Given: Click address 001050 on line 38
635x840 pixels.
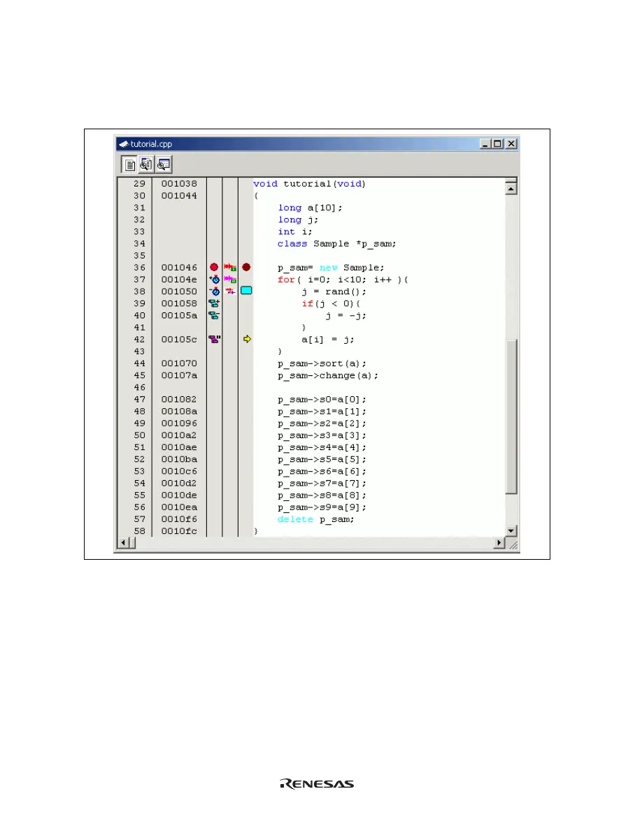Looking at the screenshot, I should pos(179,291).
